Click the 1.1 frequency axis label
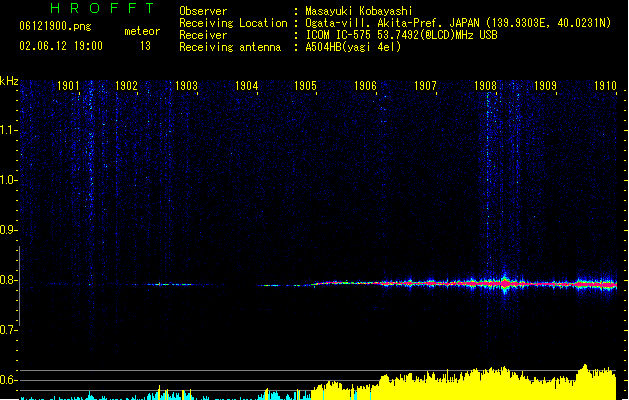This screenshot has width=629, height=400. (x=8, y=130)
